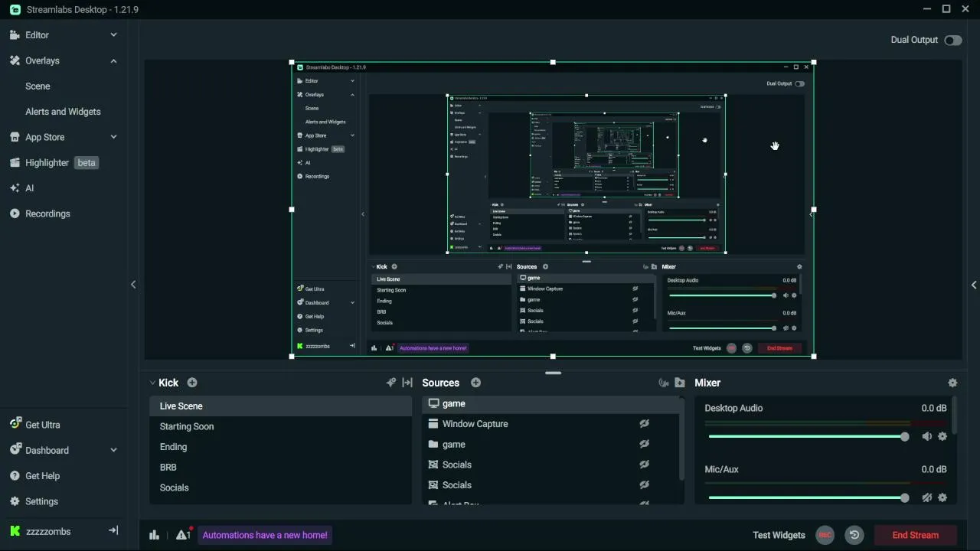Open source audio filter icon in Sources header
This screenshot has height=551, width=980.
(664, 383)
